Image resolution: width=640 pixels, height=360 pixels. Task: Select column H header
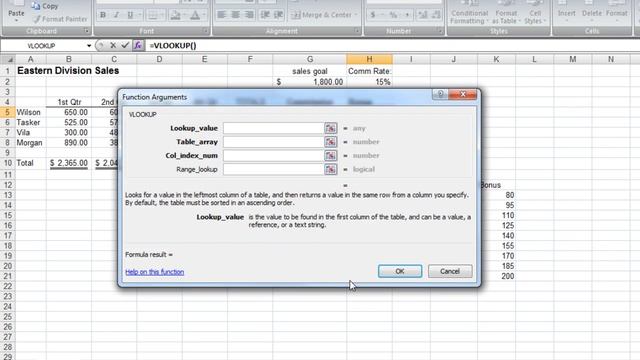pos(369,59)
